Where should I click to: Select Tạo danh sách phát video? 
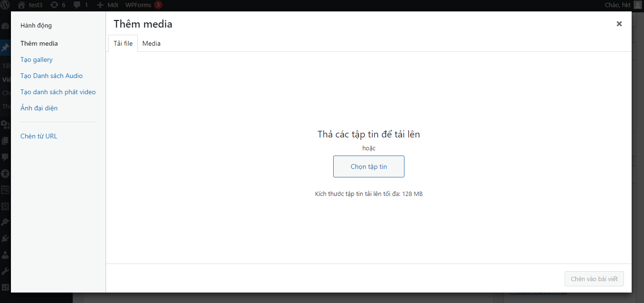pyautogui.click(x=58, y=92)
